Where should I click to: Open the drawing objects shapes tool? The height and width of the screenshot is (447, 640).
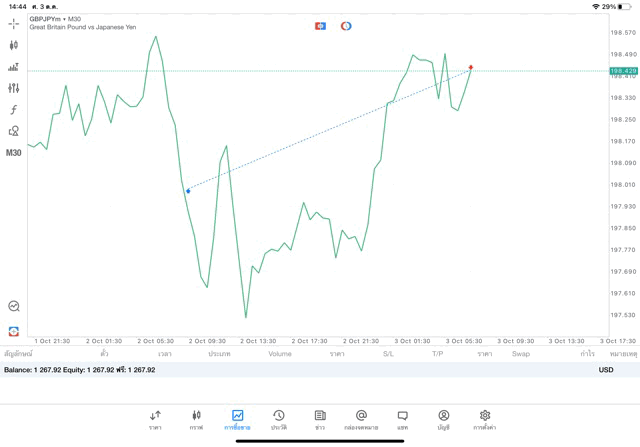13,131
